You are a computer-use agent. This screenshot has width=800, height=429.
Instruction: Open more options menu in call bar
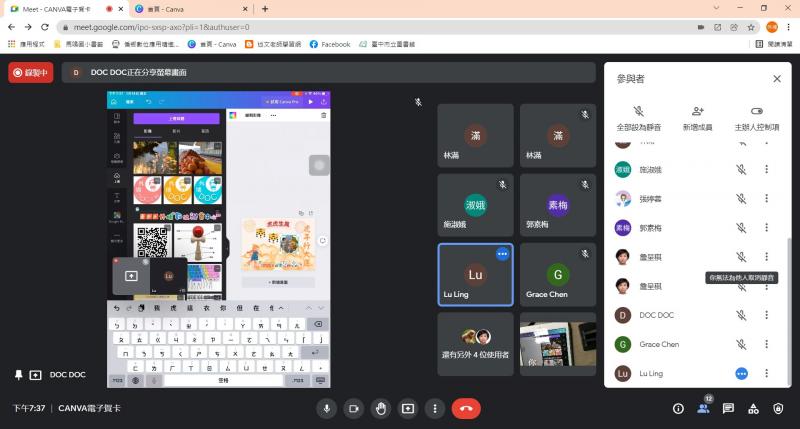pyautogui.click(x=434, y=408)
